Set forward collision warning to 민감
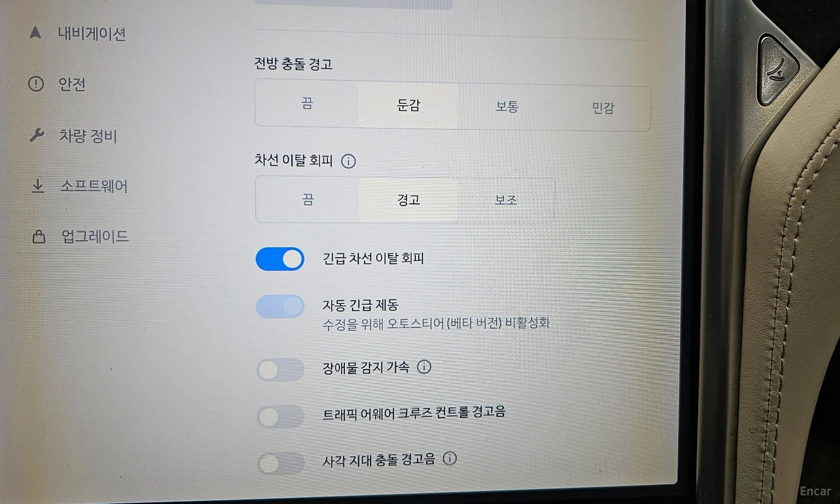 (602, 108)
